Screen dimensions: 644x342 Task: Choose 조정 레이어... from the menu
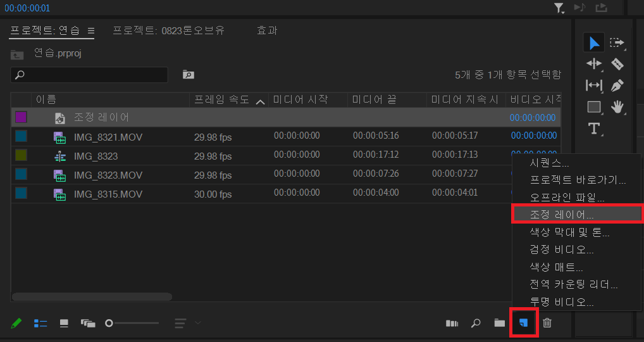[577, 214]
